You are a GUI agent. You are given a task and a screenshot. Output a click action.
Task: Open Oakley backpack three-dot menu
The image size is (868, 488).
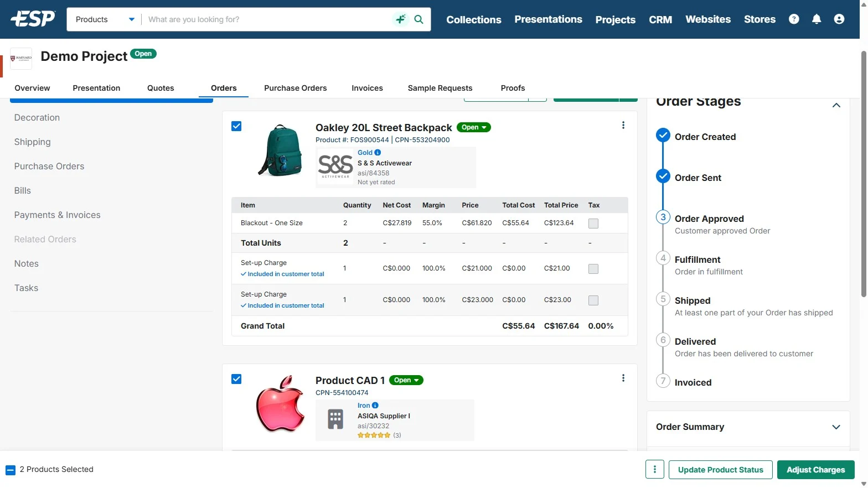point(623,125)
